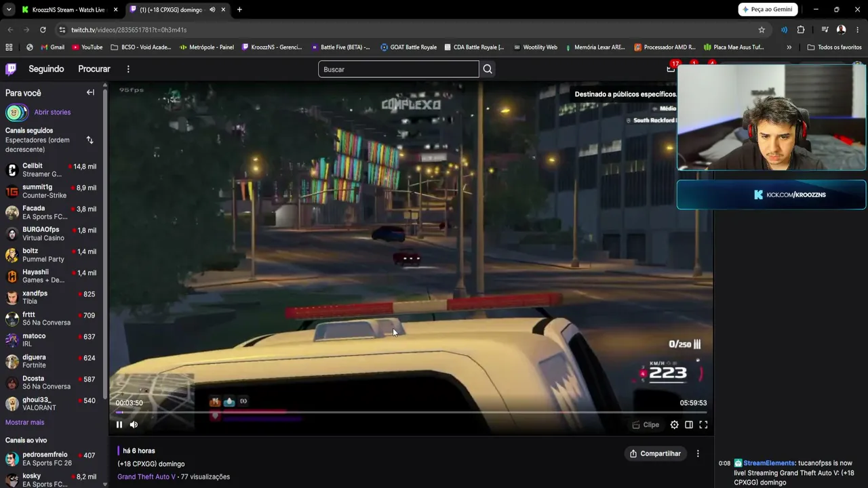Open the pedrosemfreio live channel
Image resolution: width=868 pixels, height=488 pixels.
pos(52,459)
